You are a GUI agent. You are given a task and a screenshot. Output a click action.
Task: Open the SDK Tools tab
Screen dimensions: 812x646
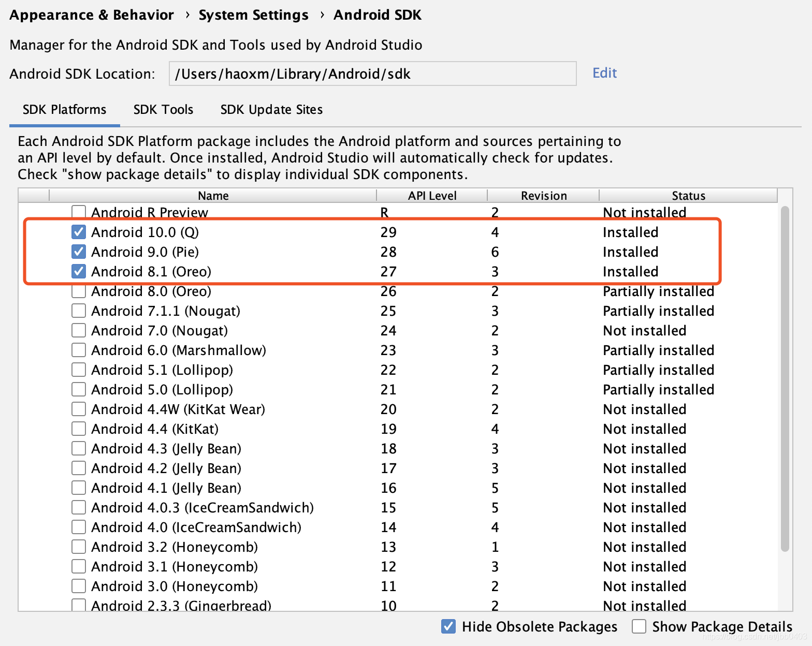pos(163,110)
